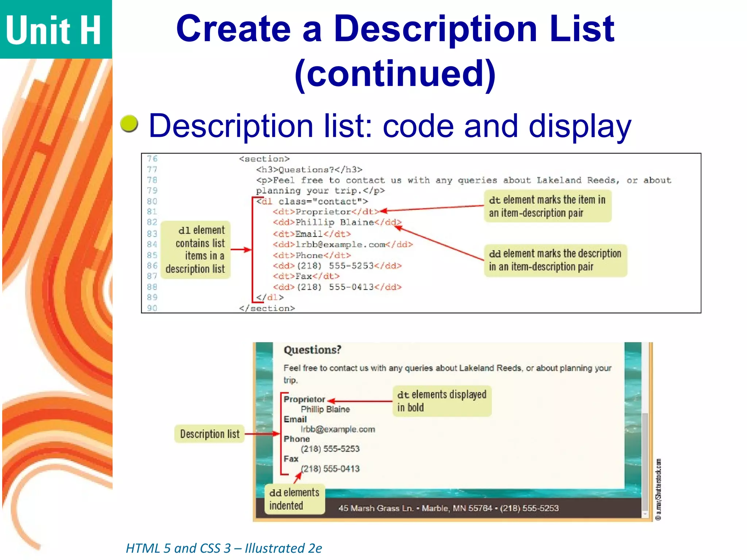Click the '<h3>Questions?</h3>' code line

coord(309,170)
